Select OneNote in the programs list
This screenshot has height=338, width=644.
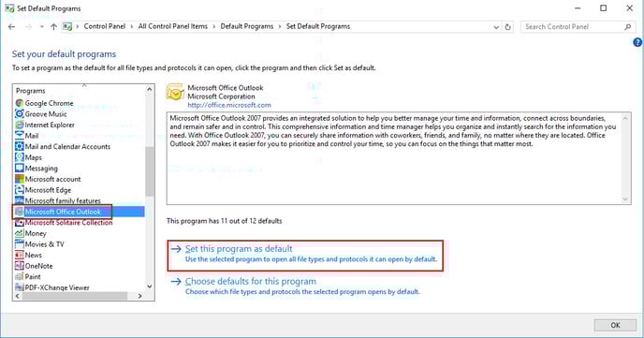click(x=38, y=266)
